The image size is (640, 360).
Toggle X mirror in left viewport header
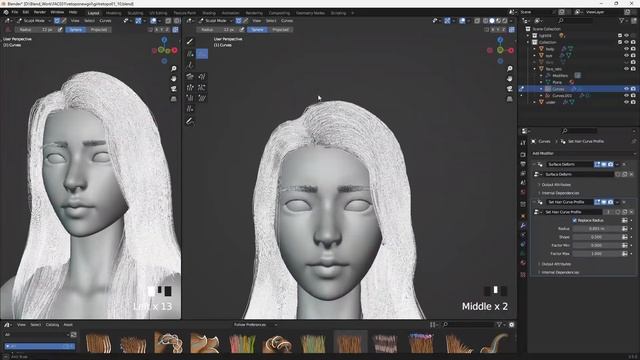(x=156, y=29)
